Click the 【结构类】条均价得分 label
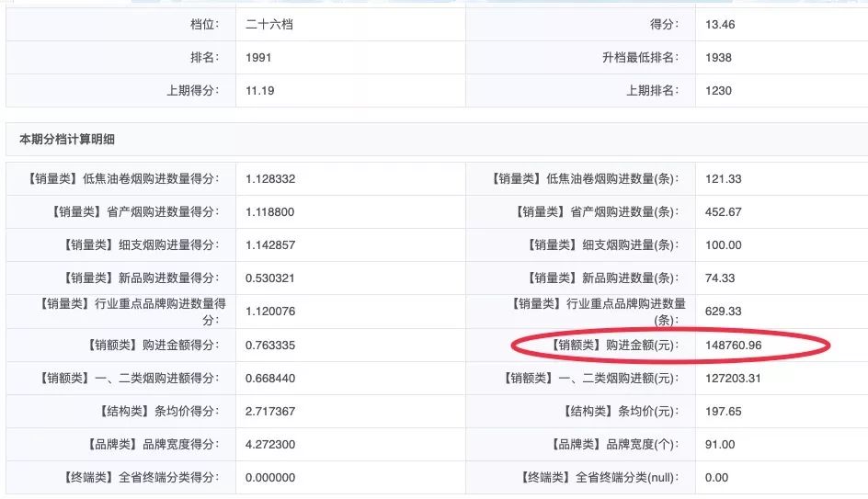This screenshot has height=499, width=868. (x=157, y=412)
